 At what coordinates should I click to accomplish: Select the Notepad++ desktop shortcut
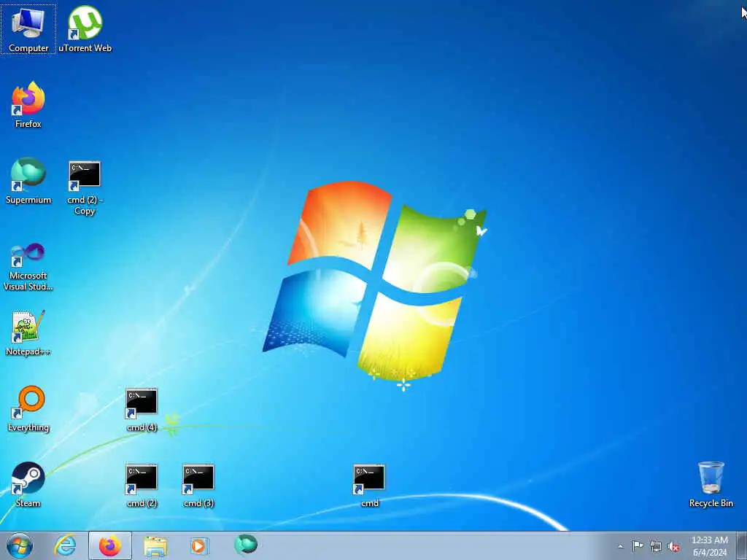(x=28, y=332)
